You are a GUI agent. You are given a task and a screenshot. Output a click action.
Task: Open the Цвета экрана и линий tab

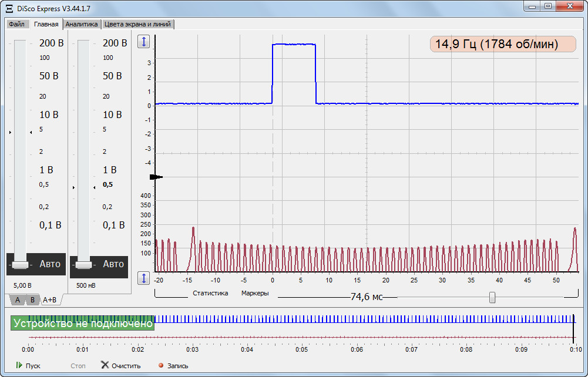pyautogui.click(x=137, y=24)
